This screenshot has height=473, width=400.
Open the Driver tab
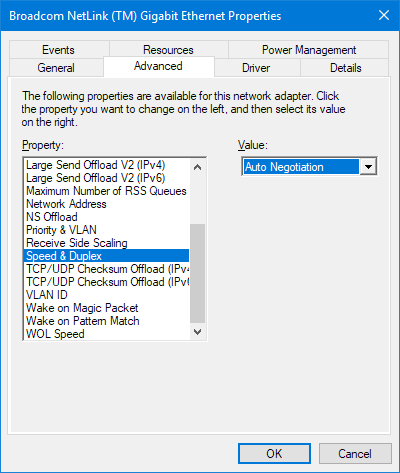click(256, 68)
